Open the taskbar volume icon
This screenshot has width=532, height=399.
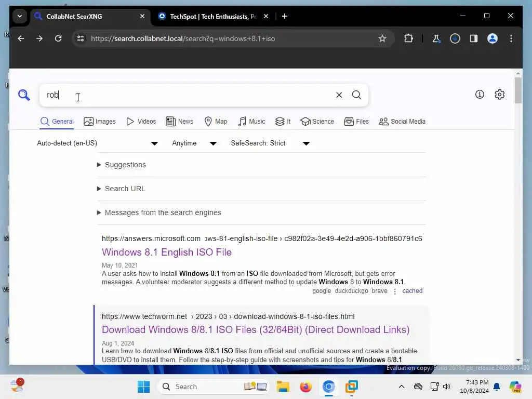coord(446,387)
